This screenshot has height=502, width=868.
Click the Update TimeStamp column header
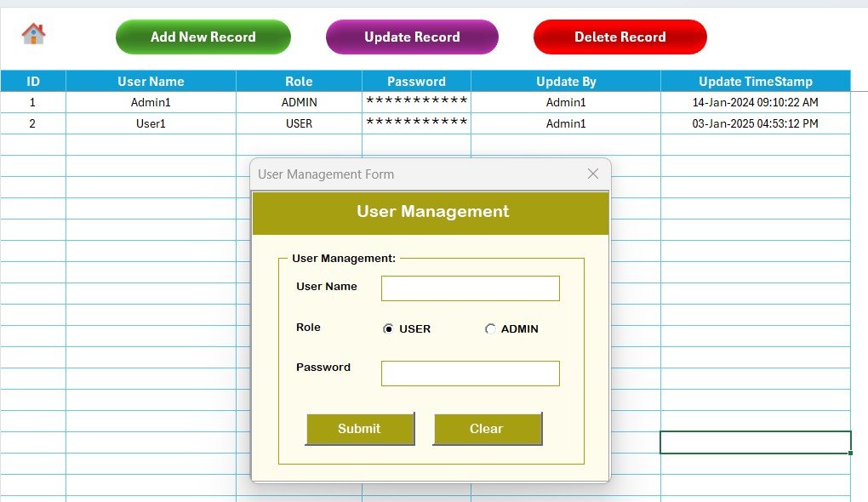(x=755, y=82)
